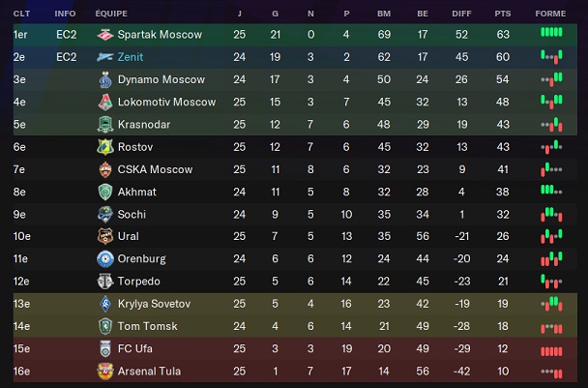Click Spartak Moscow's form indicator bars
The height and width of the screenshot is (388, 588).
click(550, 34)
